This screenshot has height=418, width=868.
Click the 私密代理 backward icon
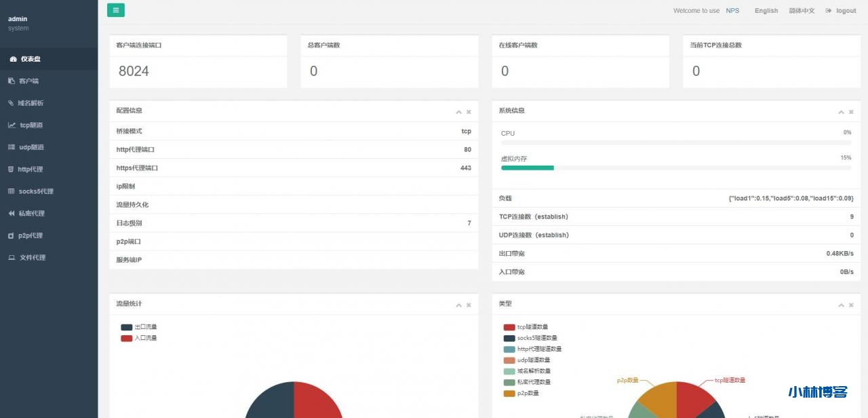click(x=12, y=213)
